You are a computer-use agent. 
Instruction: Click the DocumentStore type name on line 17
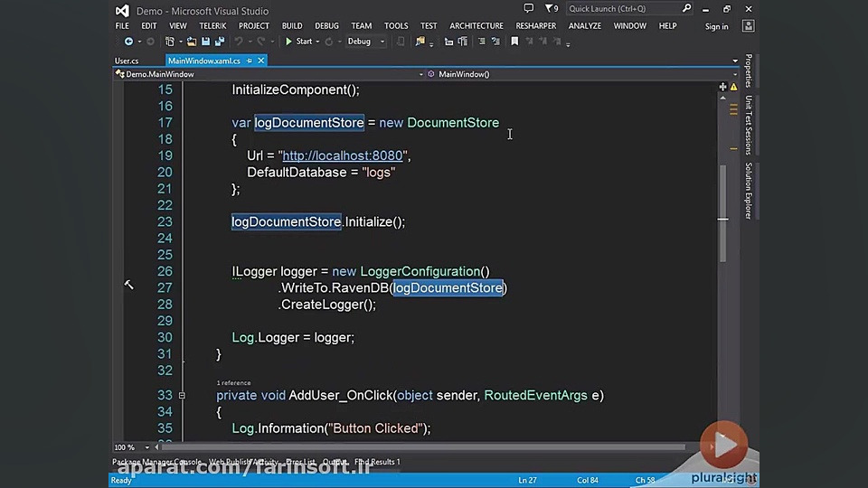click(x=453, y=123)
